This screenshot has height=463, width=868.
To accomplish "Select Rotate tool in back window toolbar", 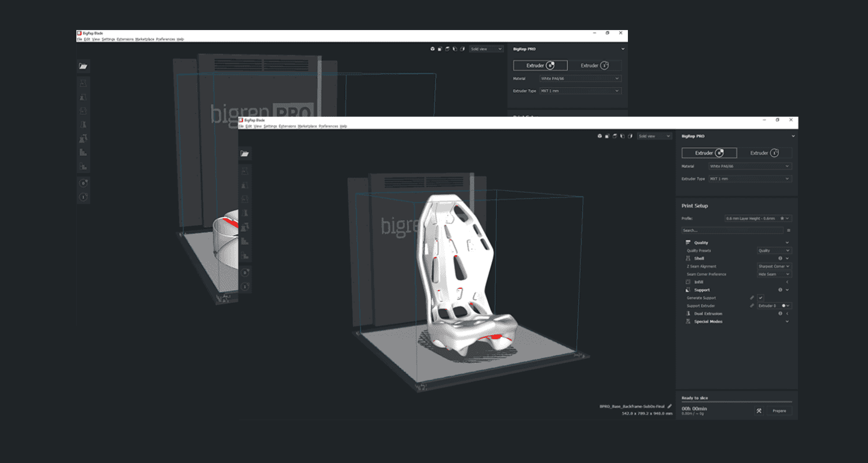I will point(83,111).
